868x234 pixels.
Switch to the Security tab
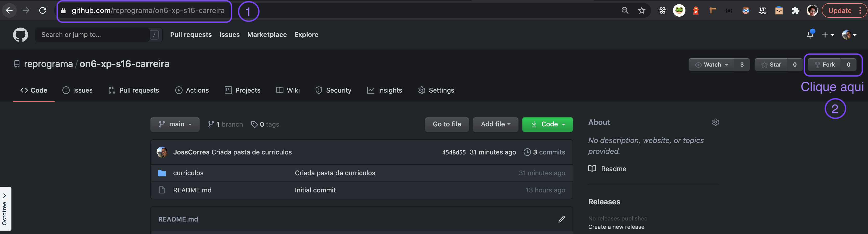[333, 90]
